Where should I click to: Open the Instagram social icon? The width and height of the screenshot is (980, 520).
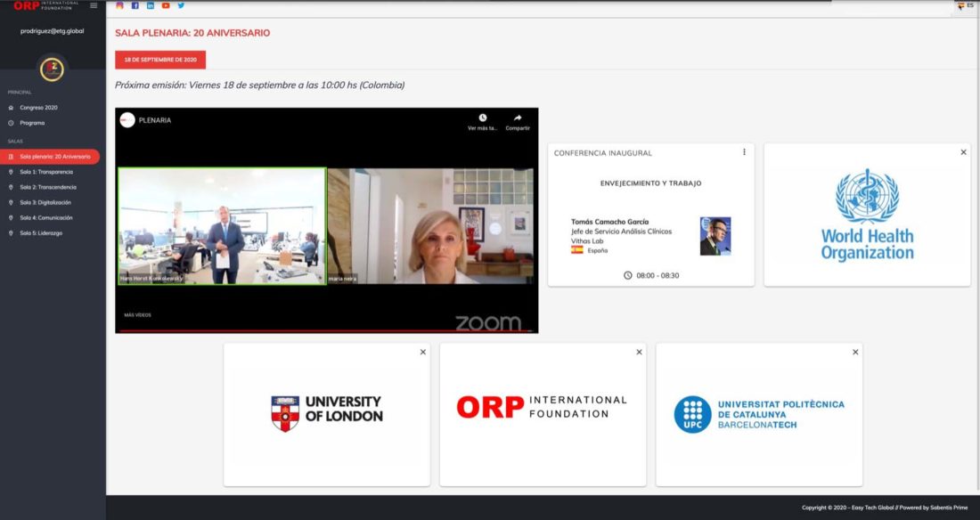[x=119, y=5]
